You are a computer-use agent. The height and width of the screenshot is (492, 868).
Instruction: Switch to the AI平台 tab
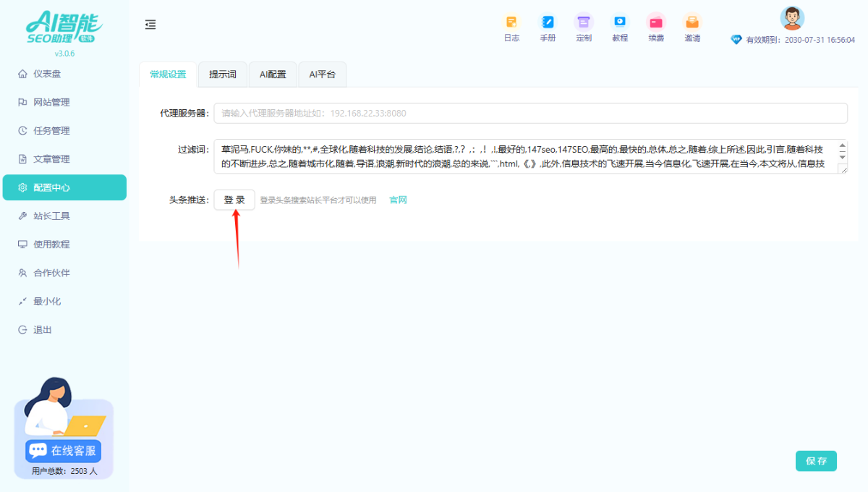pos(322,75)
